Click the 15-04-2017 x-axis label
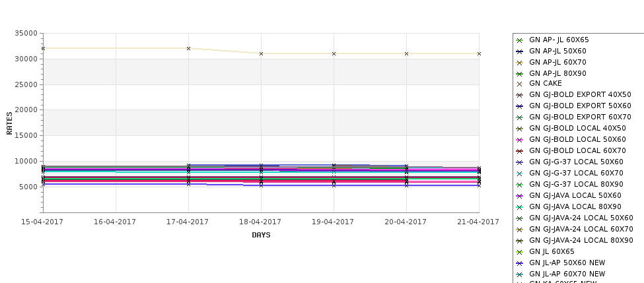The width and height of the screenshot is (644, 283). point(42,222)
